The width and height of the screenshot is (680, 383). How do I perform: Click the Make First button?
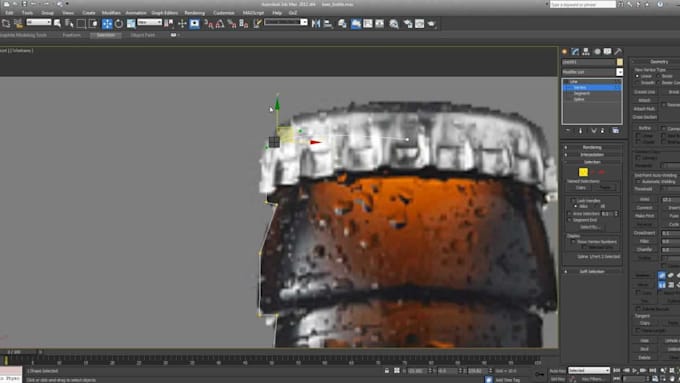point(644,216)
